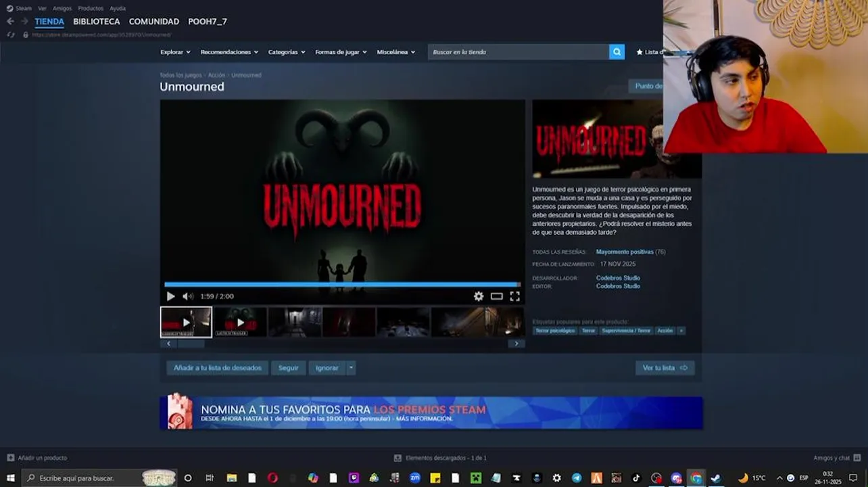The height and width of the screenshot is (487, 868).
Task: Open TikTok from the taskbar
Action: (x=636, y=478)
